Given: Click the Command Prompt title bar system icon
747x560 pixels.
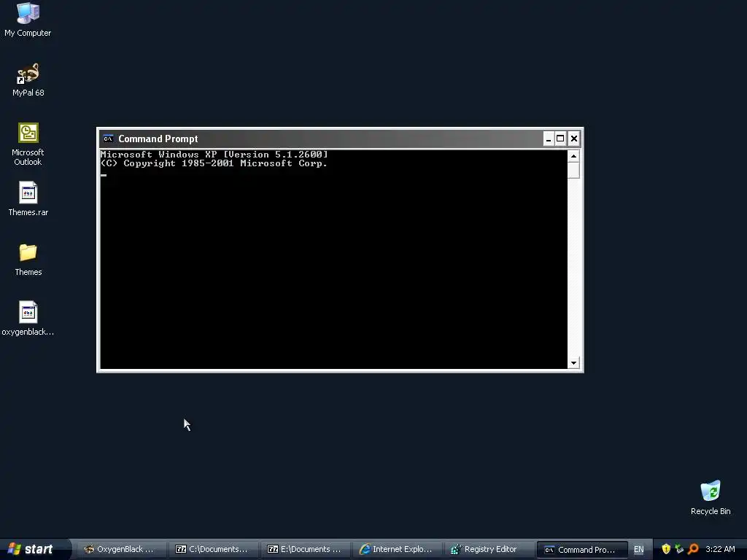Looking at the screenshot, I should 108,139.
